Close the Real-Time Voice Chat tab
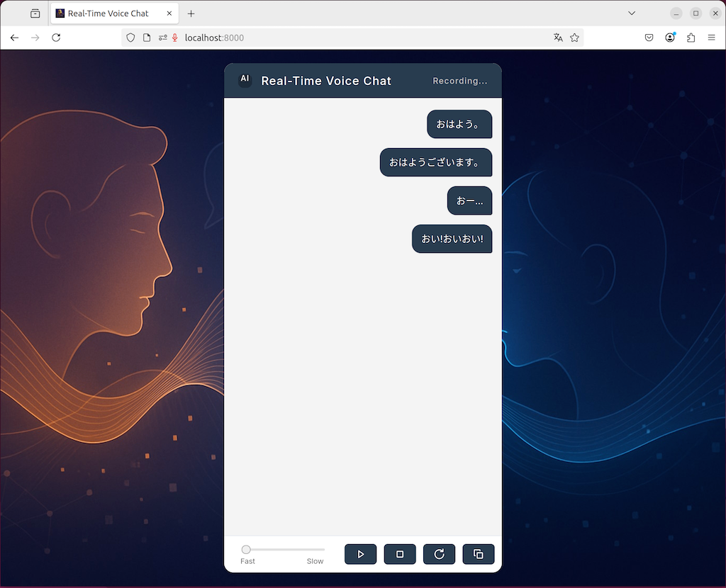 pyautogui.click(x=169, y=13)
